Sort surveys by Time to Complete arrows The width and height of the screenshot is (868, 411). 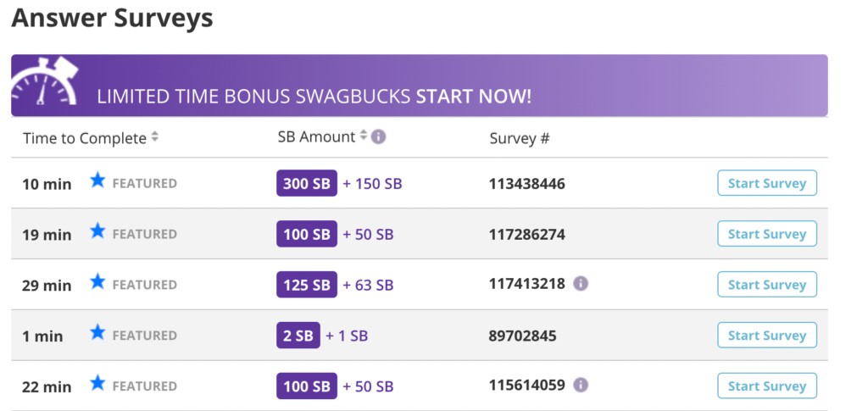click(155, 137)
